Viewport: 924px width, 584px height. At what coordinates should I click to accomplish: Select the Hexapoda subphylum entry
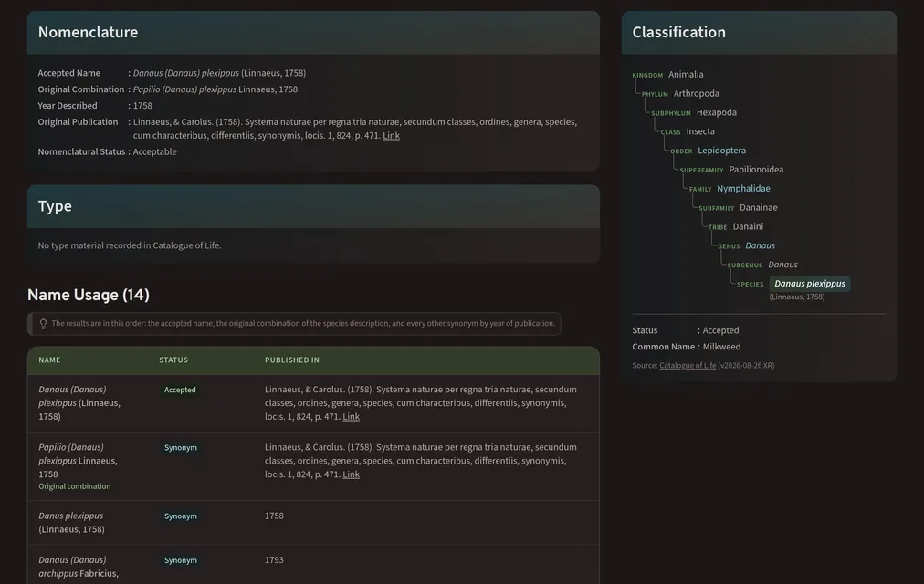[717, 112]
